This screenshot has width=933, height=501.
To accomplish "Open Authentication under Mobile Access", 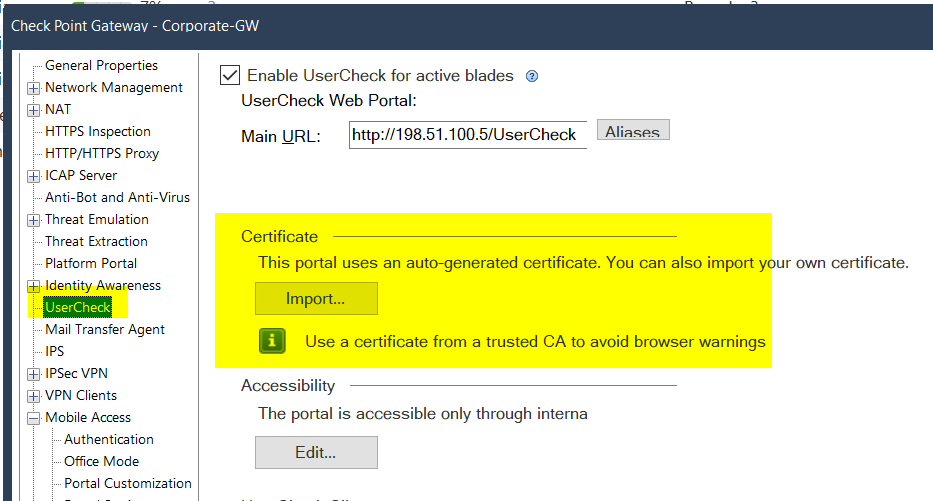I will [109, 440].
